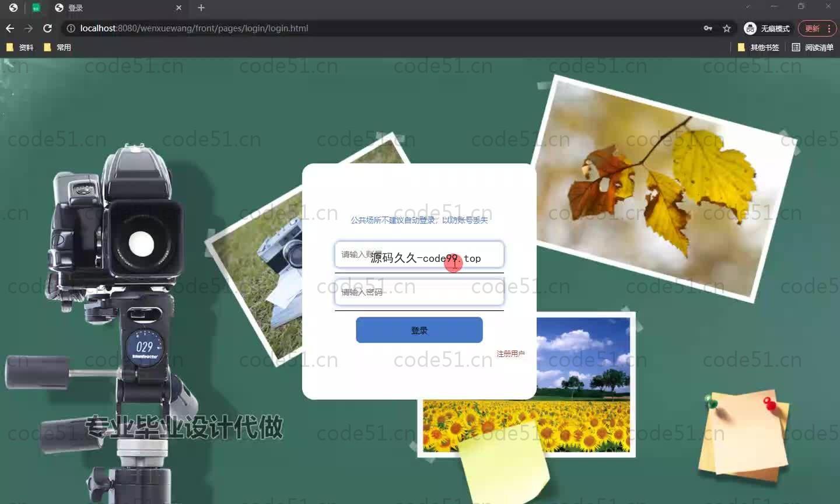840x504 pixels.
Task: Open the tab search chevron in title bar
Action: tap(748, 6)
